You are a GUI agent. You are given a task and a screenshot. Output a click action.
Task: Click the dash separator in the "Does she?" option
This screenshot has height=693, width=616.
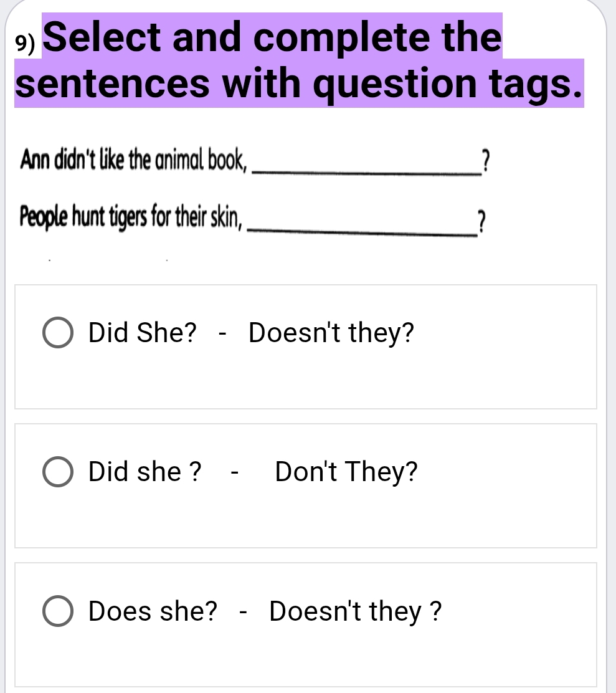click(x=244, y=611)
